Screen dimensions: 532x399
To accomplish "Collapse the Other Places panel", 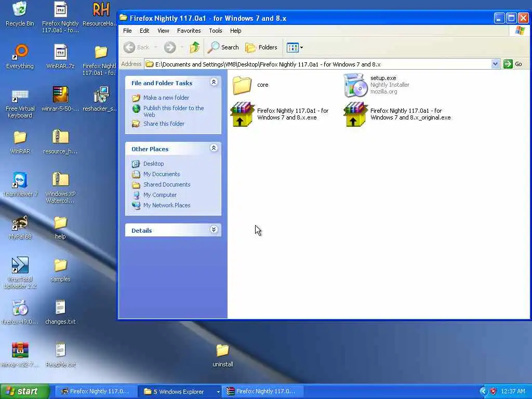I will (x=214, y=148).
